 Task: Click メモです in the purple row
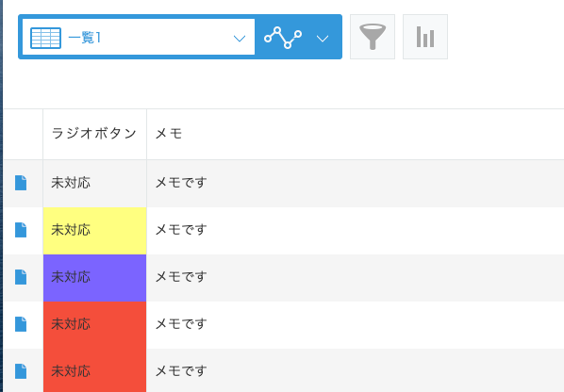pyautogui.click(x=181, y=277)
